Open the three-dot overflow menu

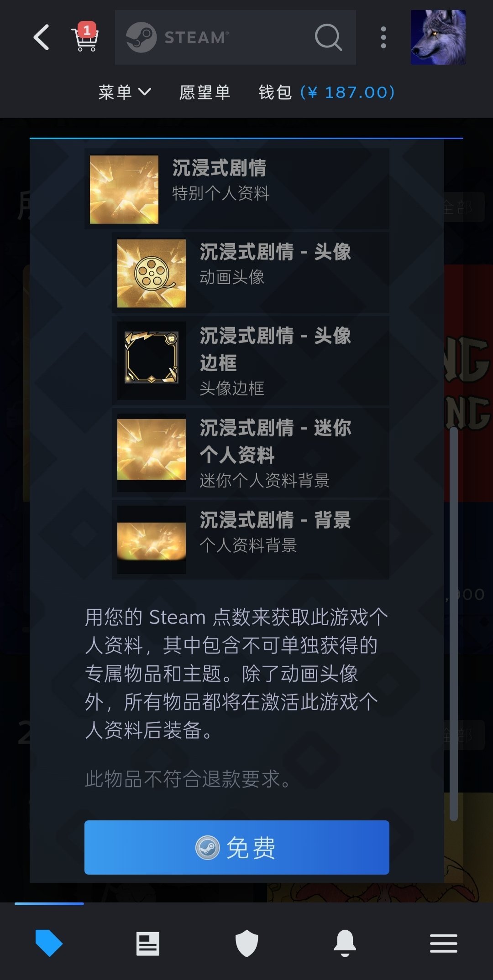pyautogui.click(x=383, y=37)
